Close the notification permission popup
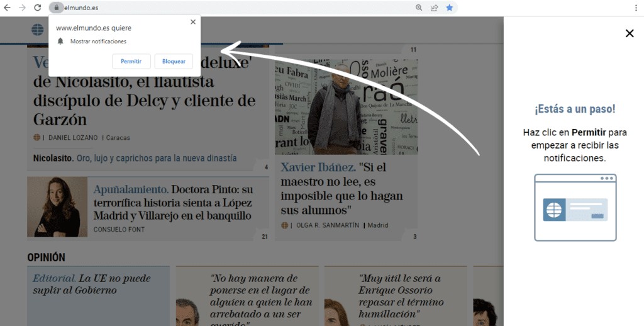The image size is (644, 326). point(193,22)
